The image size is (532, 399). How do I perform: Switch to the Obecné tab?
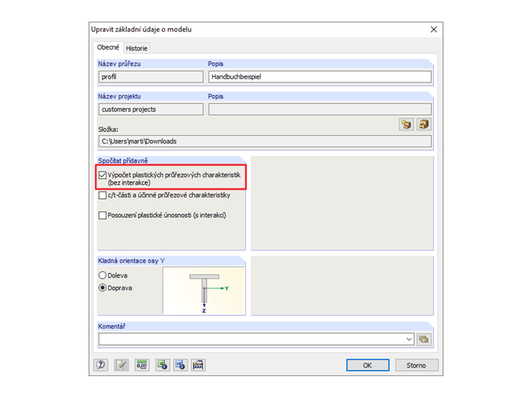coord(108,47)
